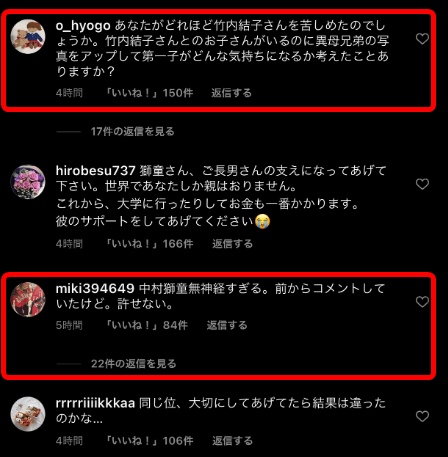View the 150件 likes on o_hyogo's comment
The width and height of the screenshot is (448, 457).
point(149,93)
